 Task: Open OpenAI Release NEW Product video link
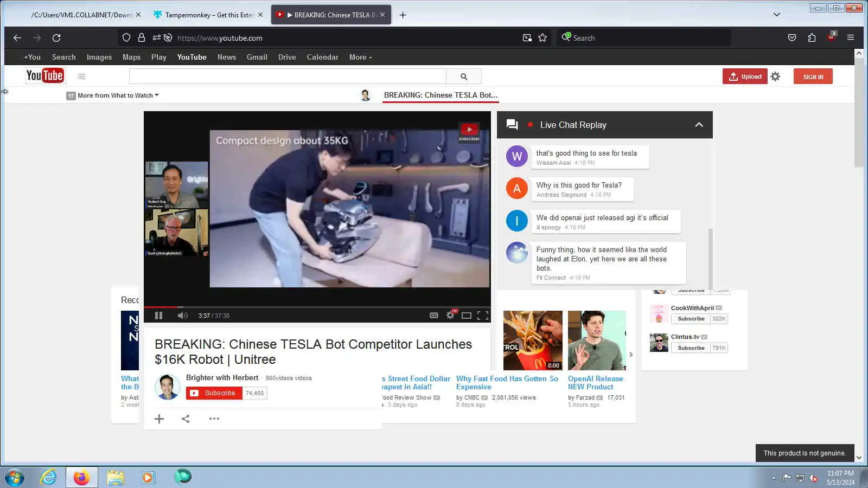(596, 383)
